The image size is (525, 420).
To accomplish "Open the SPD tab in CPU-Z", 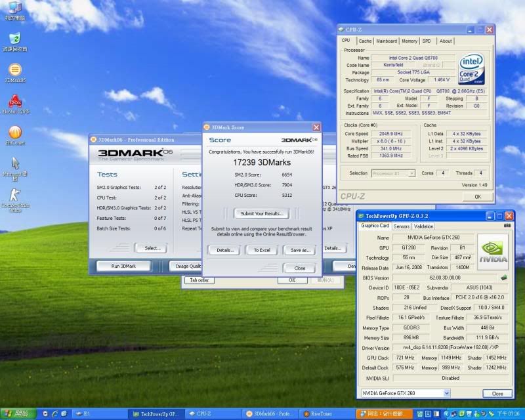I will click(427, 41).
